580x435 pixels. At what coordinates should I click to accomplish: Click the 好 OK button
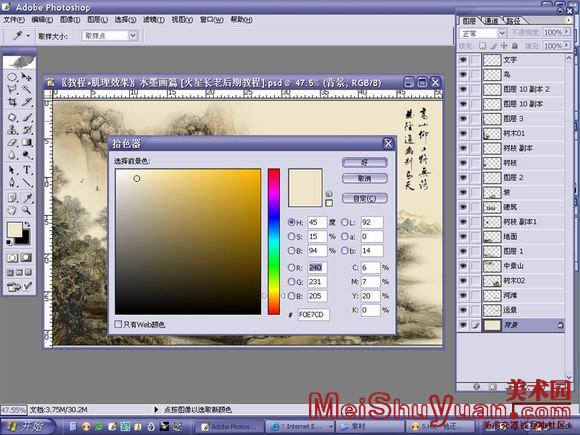pos(365,162)
